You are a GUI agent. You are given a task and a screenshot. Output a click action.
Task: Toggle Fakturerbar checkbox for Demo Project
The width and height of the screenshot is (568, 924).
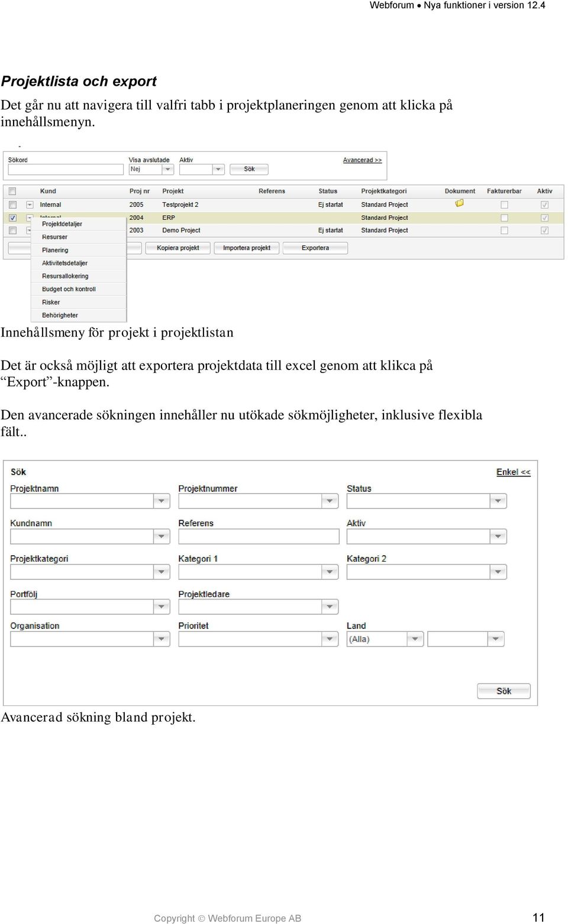click(504, 231)
